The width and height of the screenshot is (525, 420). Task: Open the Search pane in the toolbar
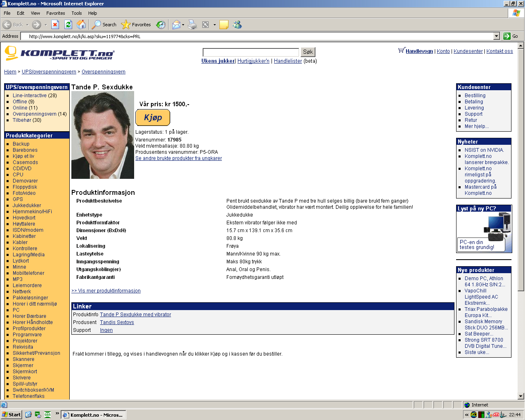(x=104, y=25)
